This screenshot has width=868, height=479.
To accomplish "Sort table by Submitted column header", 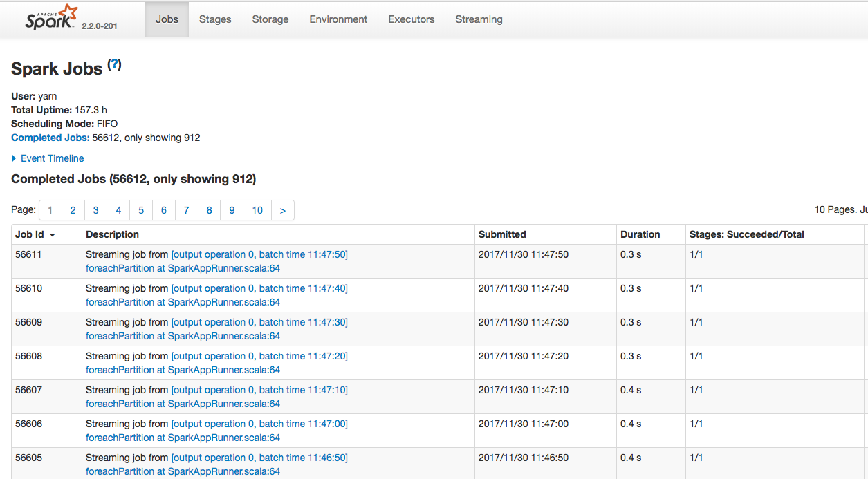I will 502,234.
